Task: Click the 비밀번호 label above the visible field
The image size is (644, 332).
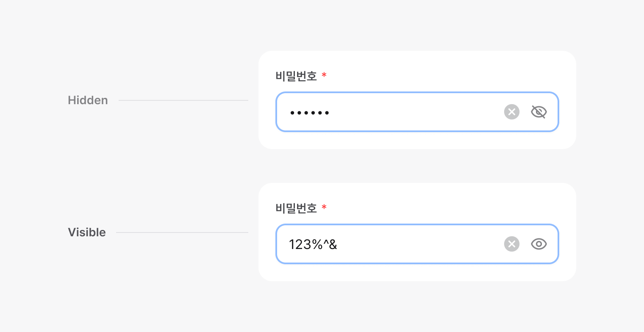Action: pos(296,208)
